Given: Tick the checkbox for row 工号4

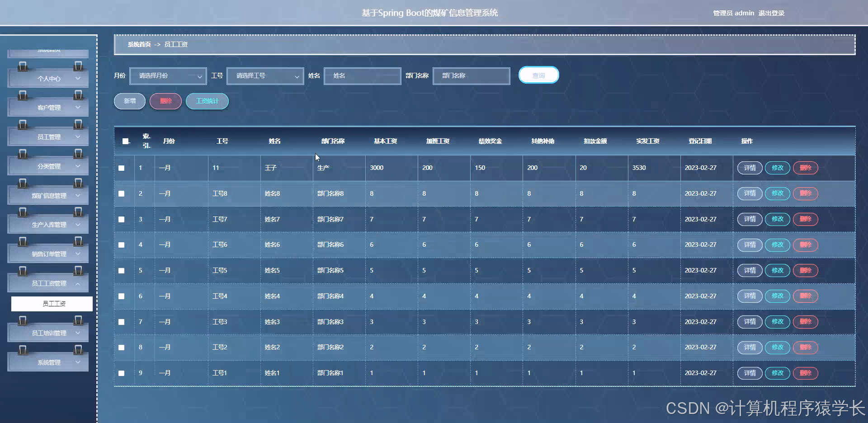Looking at the screenshot, I should click(x=122, y=296).
